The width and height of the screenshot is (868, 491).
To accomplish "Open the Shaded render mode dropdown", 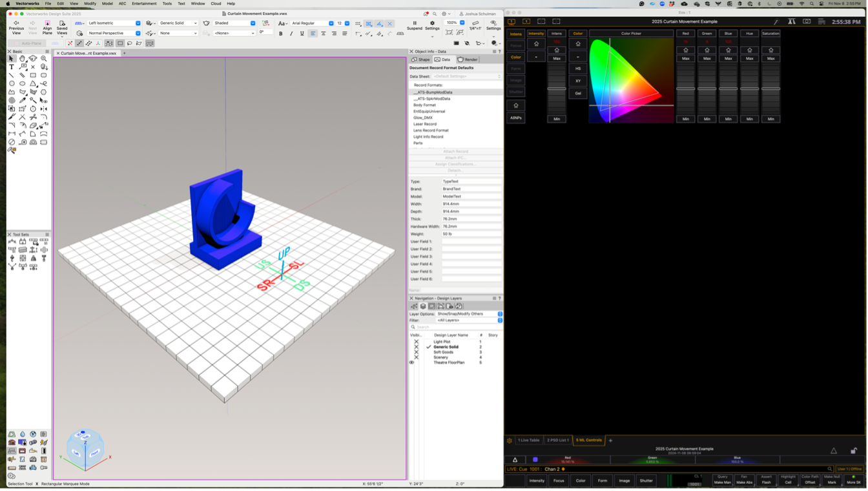I will point(234,23).
